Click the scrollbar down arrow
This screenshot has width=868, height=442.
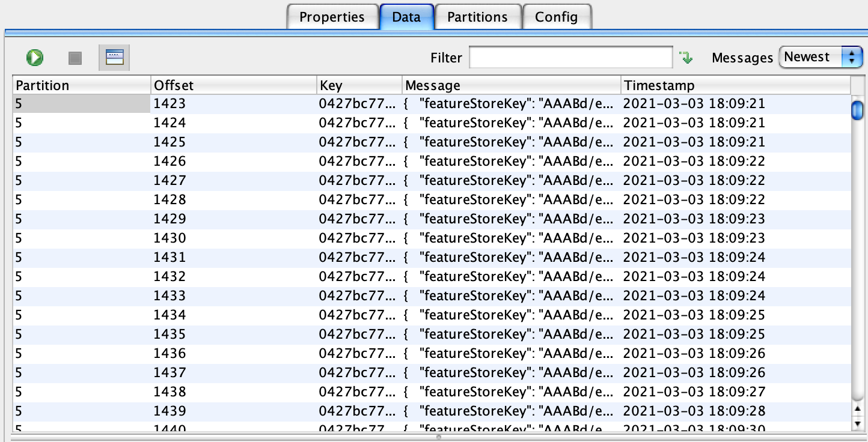click(858, 424)
